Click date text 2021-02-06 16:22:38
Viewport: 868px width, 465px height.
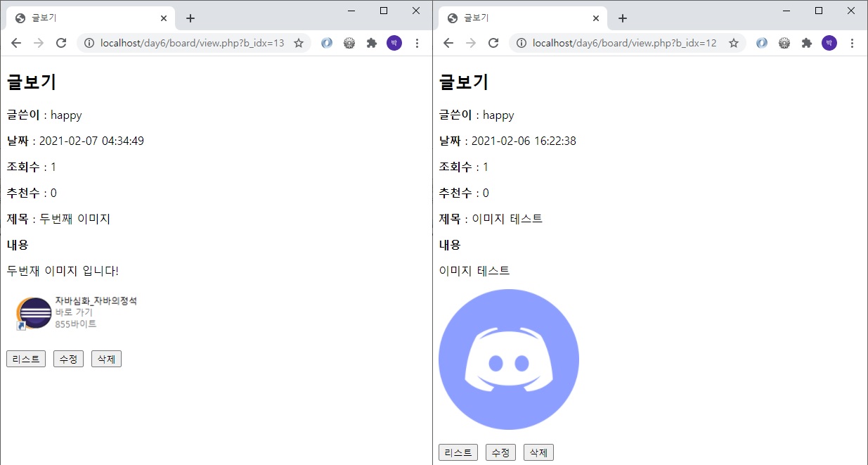(524, 141)
